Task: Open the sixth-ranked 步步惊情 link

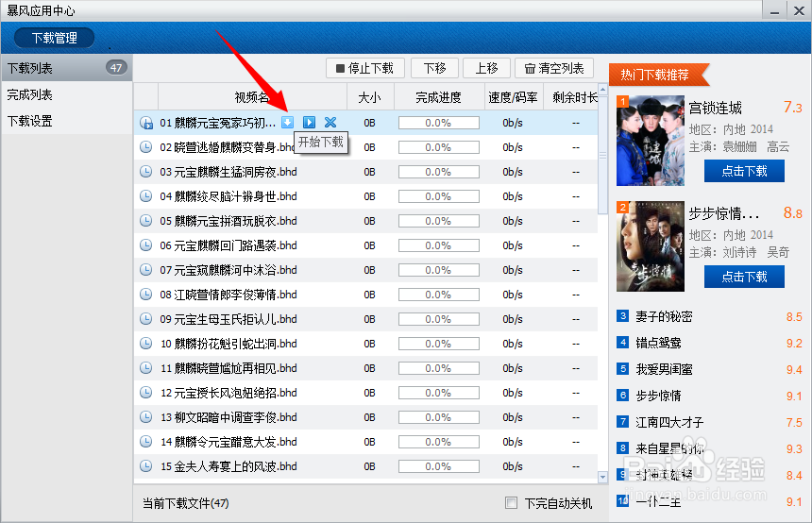Action: point(658,396)
